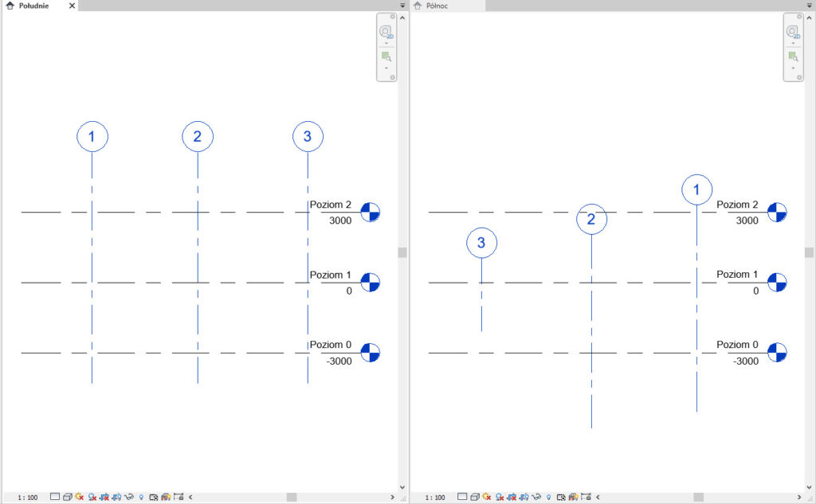The height and width of the screenshot is (504, 816).
Task: Click the 1:100 scale in Północ view
Action: pyautogui.click(x=435, y=497)
